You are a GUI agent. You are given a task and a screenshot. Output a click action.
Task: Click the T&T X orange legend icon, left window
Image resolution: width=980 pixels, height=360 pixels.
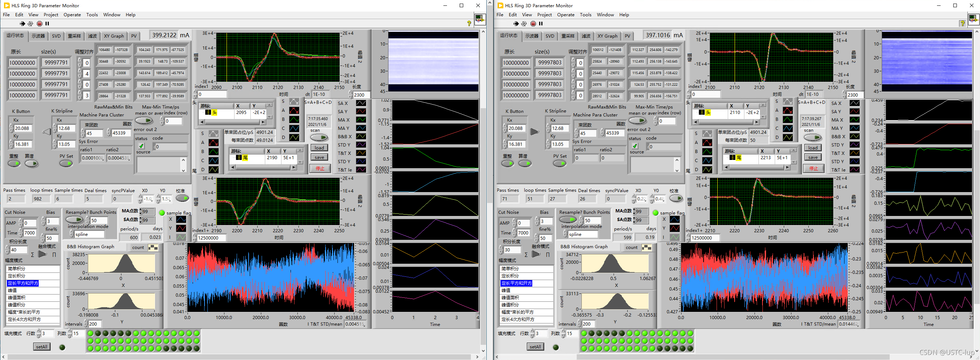coord(361,153)
